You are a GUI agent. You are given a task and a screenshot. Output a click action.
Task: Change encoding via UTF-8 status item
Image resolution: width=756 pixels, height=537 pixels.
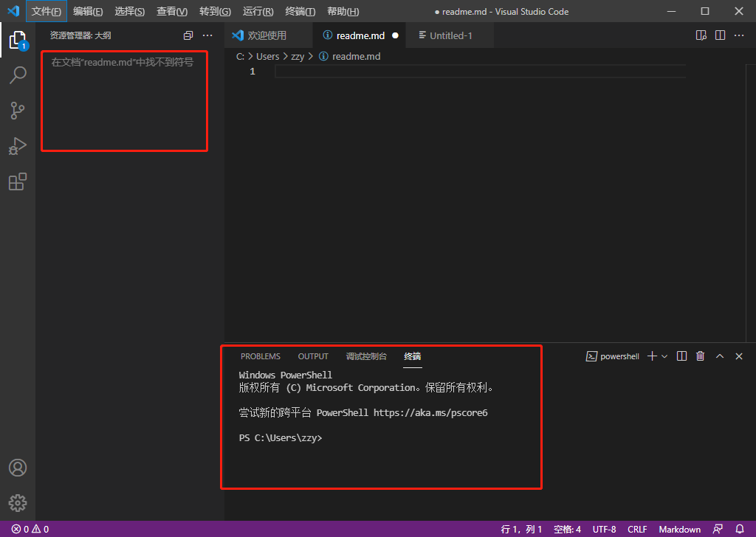[604, 529]
